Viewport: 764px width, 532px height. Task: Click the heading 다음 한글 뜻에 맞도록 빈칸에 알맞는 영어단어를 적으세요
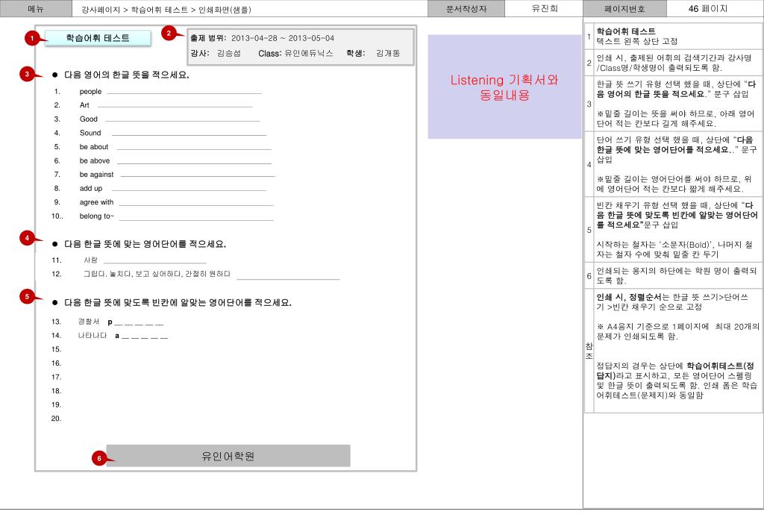pyautogui.click(x=178, y=302)
